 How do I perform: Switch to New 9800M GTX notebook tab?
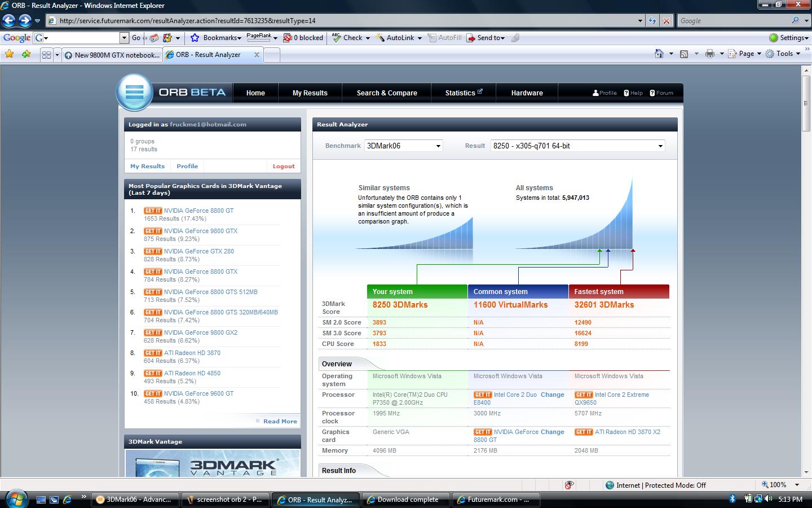(112, 55)
